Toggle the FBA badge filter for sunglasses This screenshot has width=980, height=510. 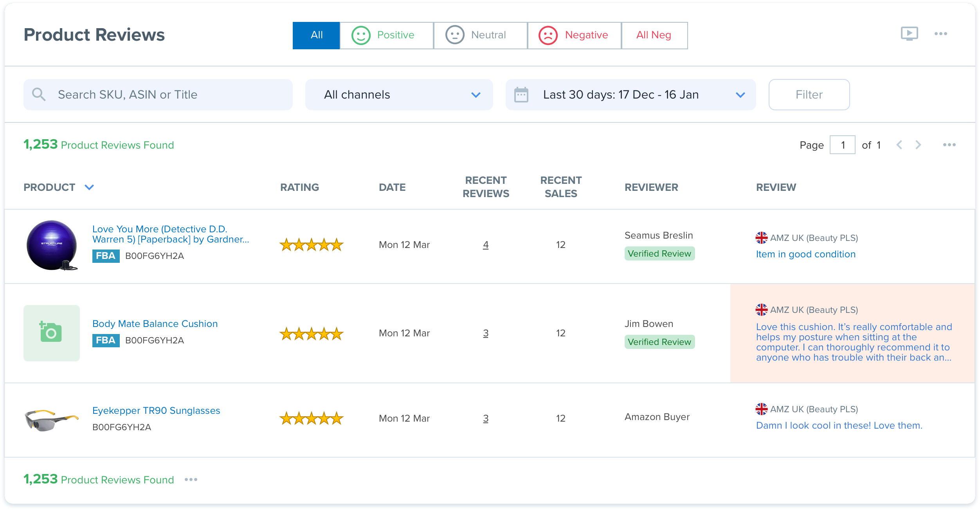click(x=105, y=426)
